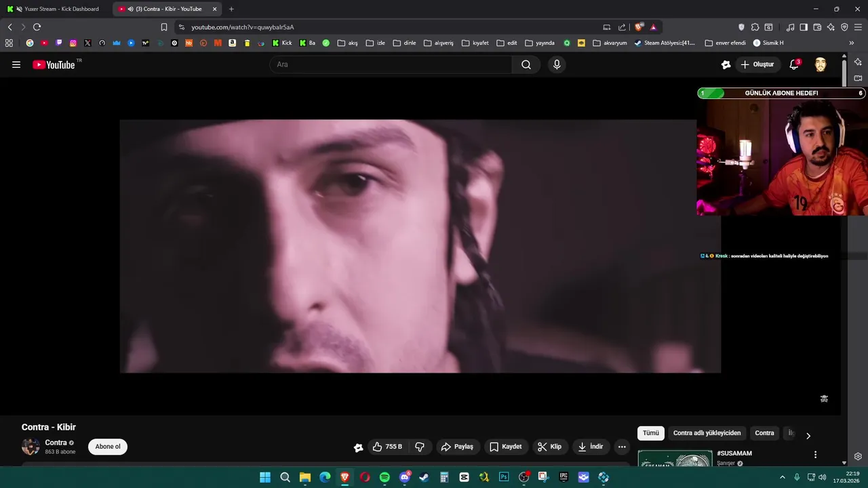The height and width of the screenshot is (488, 868).
Task: Bookmark this page with the bookmark icon
Action: click(x=164, y=27)
